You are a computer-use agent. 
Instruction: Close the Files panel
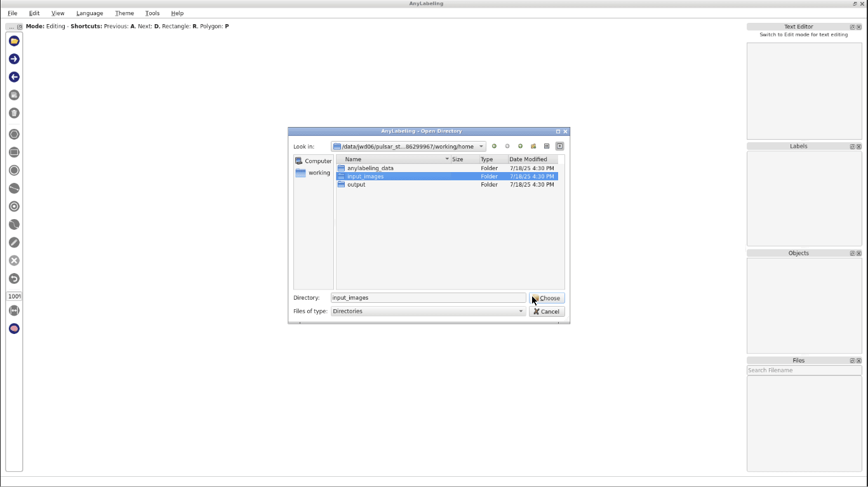coord(859,361)
